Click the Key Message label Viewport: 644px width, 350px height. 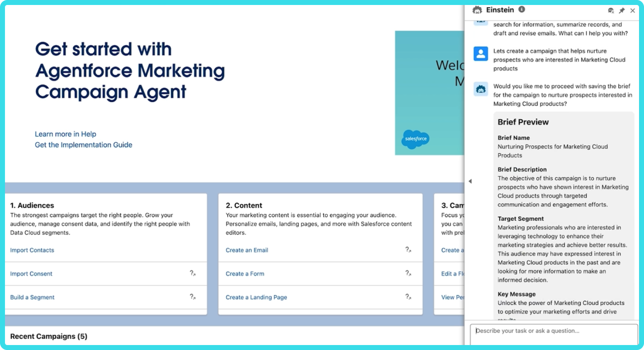(x=516, y=294)
